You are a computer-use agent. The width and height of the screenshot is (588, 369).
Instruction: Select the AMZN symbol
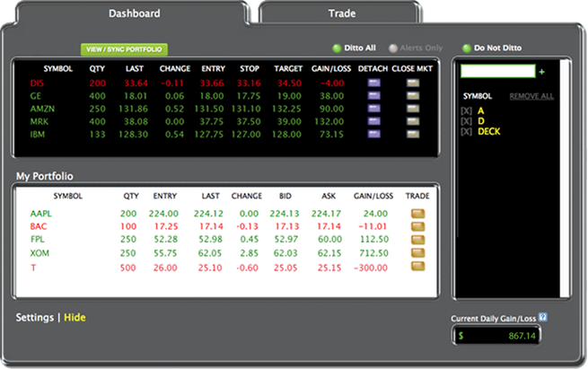pyautogui.click(x=42, y=109)
